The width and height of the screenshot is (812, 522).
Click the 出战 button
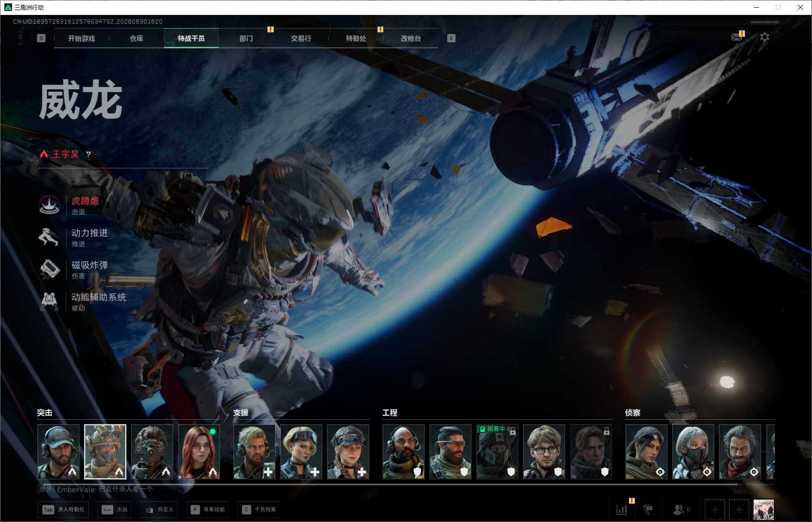coord(114,509)
